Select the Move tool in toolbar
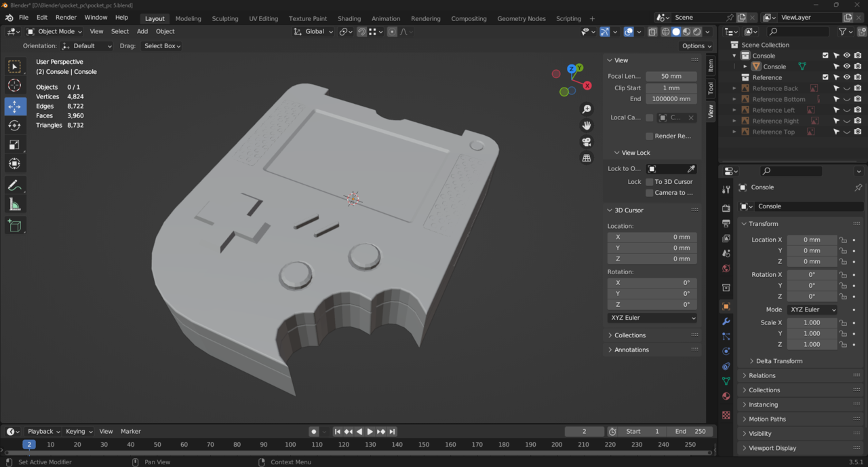Screen dimensions: 868x467 pos(14,106)
